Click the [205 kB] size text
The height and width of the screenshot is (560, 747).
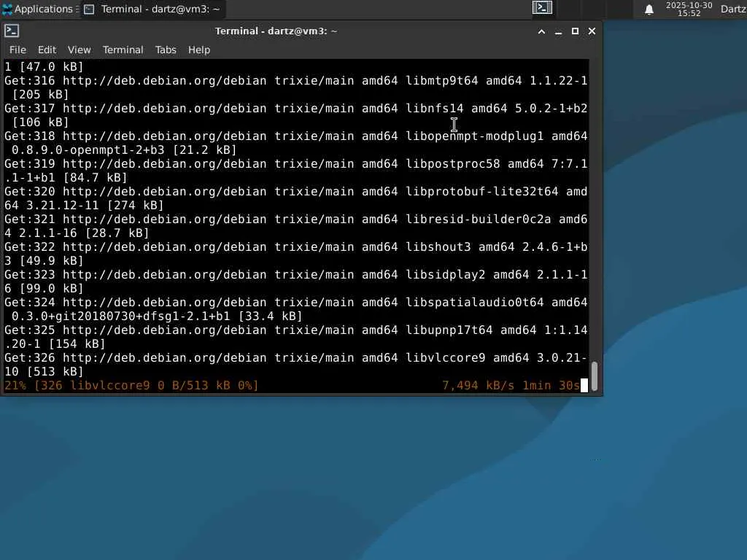coord(41,94)
